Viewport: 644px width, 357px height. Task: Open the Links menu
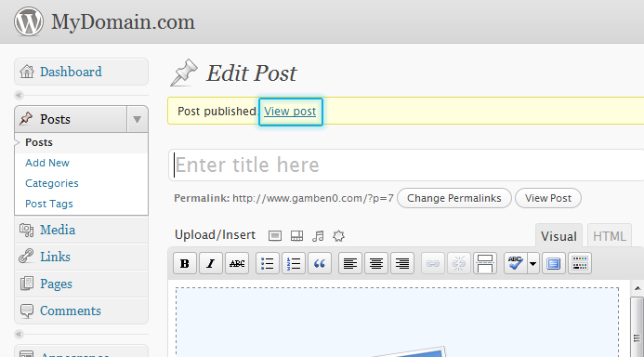55,257
